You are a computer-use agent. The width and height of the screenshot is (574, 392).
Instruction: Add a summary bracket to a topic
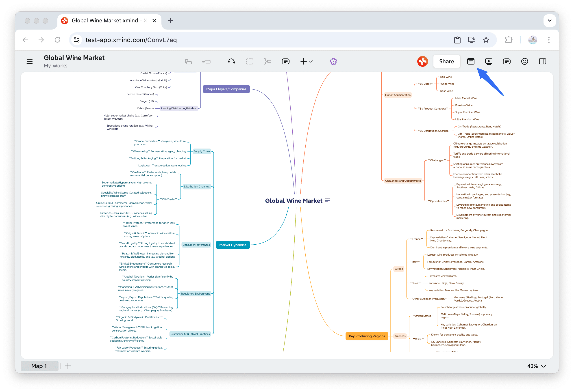pos(267,61)
